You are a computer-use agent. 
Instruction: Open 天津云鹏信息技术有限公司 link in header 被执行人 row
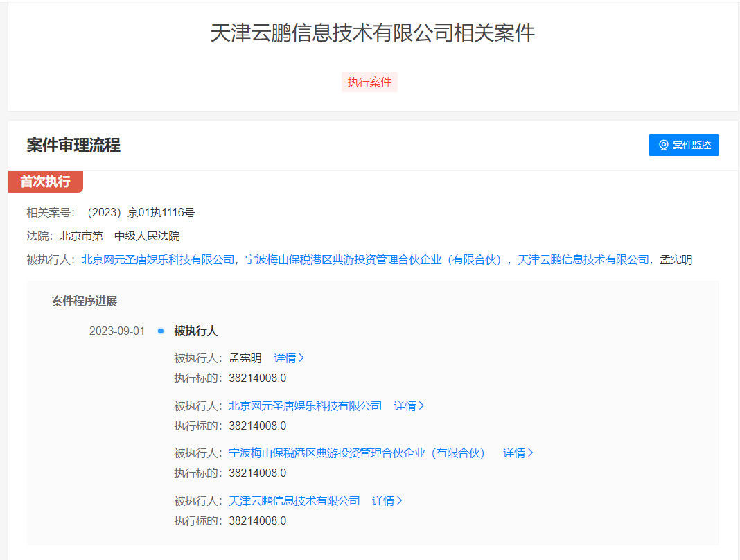click(583, 260)
